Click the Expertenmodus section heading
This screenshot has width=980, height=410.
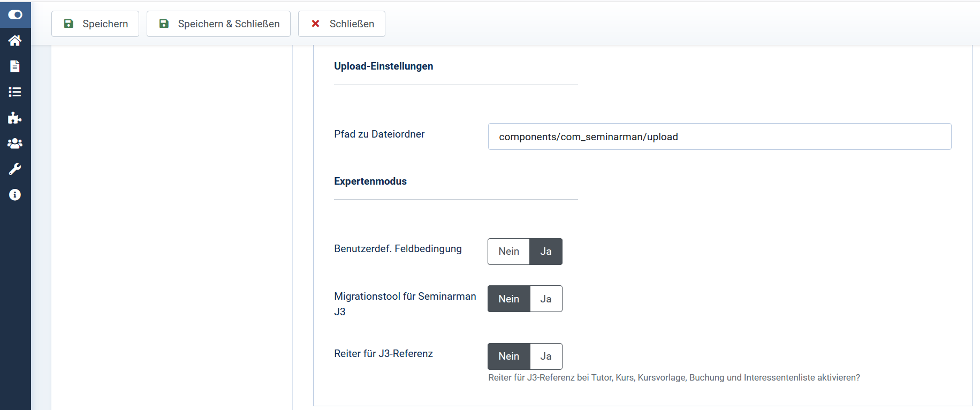[370, 181]
